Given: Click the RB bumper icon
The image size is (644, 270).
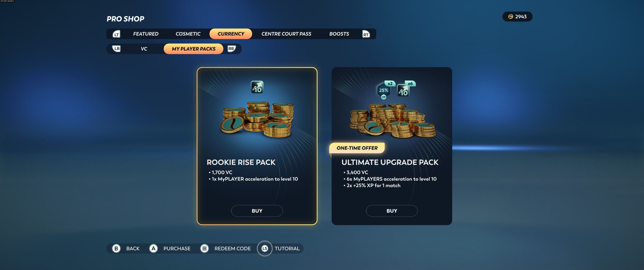Looking at the screenshot, I should pyautogui.click(x=231, y=49).
